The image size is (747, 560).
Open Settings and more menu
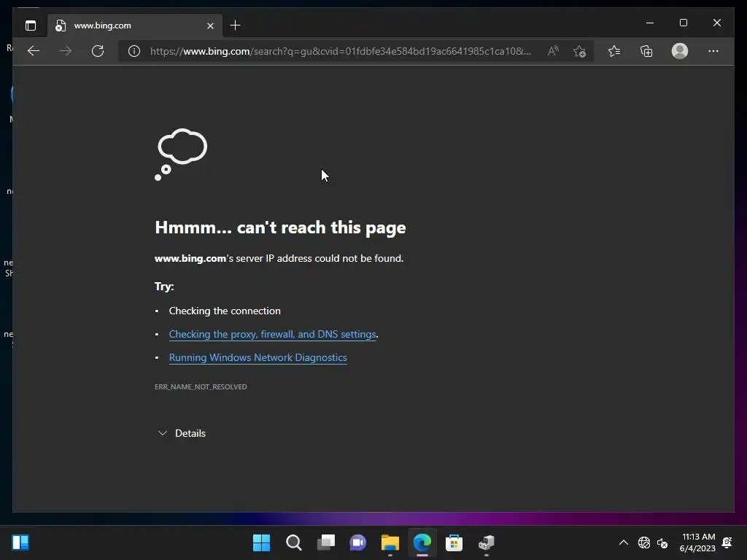point(713,51)
